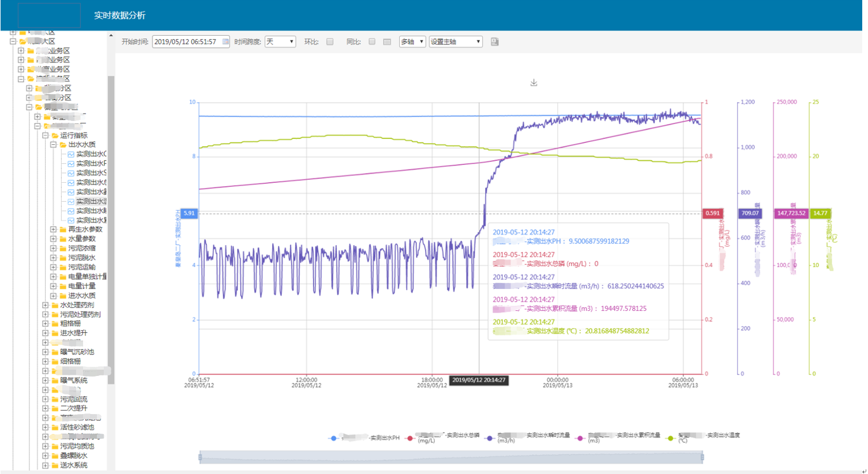Toggle the purple 实测出水瞬时流量 legend marker
The height and width of the screenshot is (474, 868).
click(x=490, y=438)
